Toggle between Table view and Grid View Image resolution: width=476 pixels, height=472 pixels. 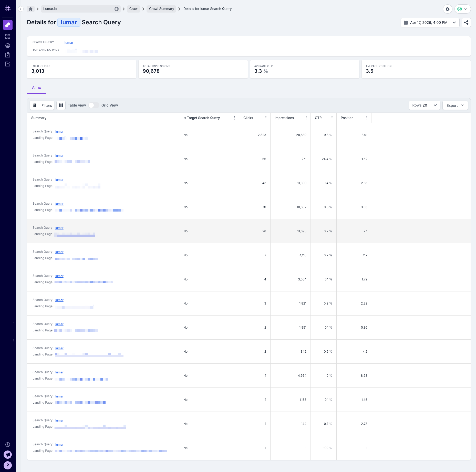click(x=94, y=105)
